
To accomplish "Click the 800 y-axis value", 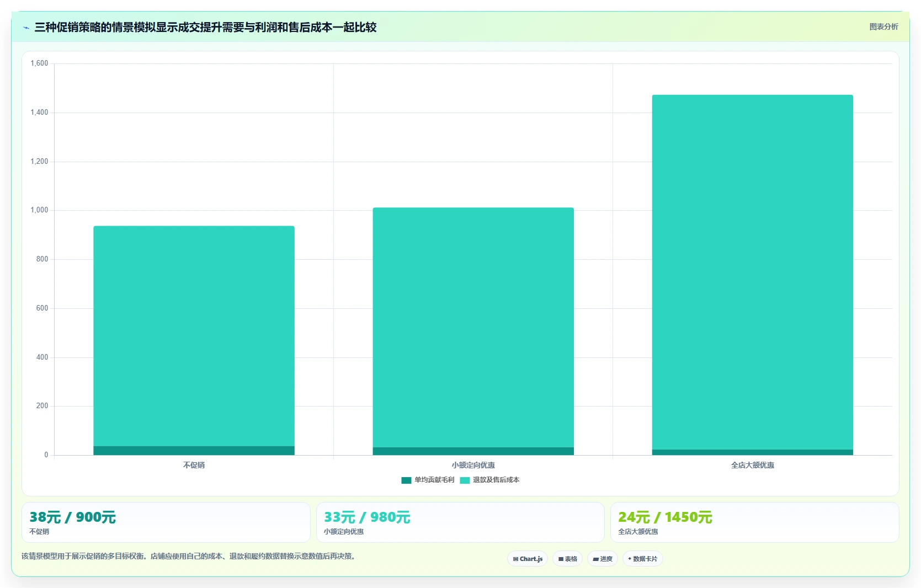I will coord(42,259).
